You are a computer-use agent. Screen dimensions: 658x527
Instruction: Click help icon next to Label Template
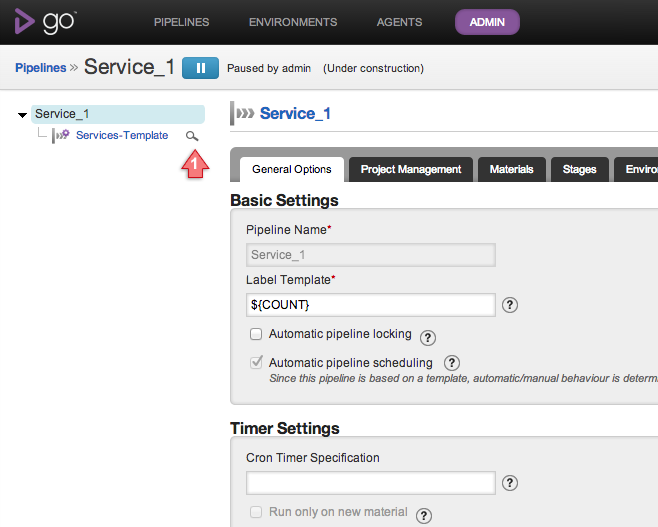(x=509, y=305)
